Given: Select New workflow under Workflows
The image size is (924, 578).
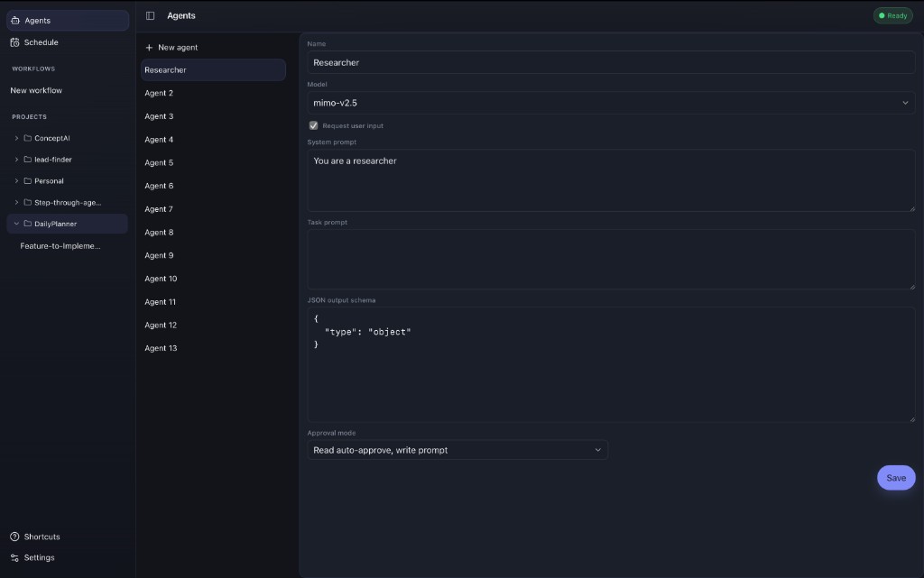Looking at the screenshot, I should (x=36, y=91).
